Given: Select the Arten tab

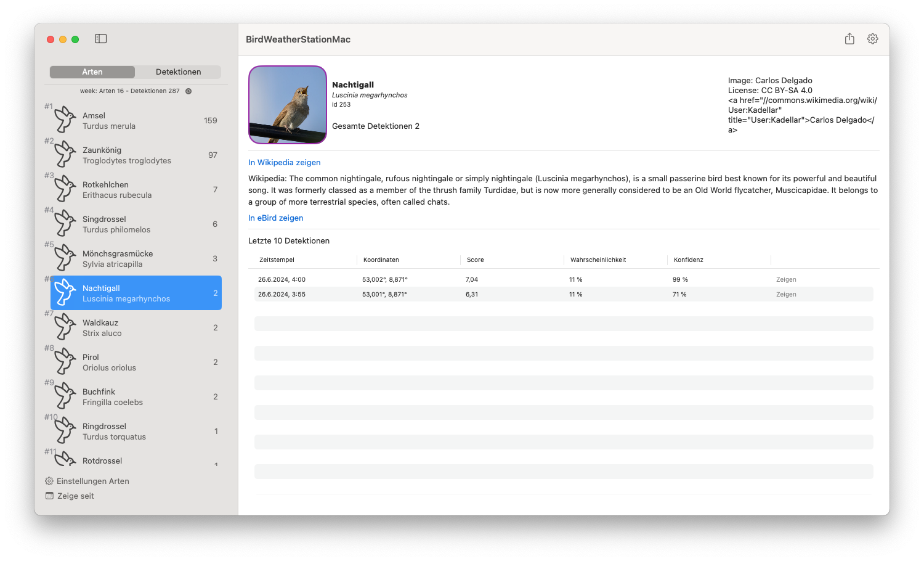Looking at the screenshot, I should [x=92, y=72].
